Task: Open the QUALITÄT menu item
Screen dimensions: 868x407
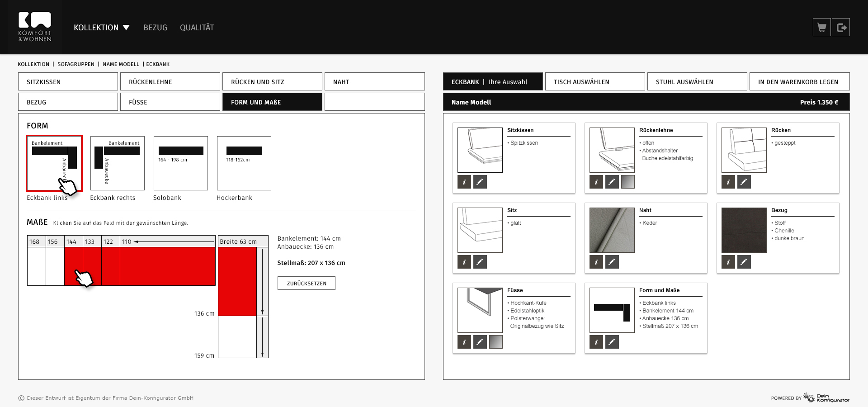Action: tap(197, 28)
